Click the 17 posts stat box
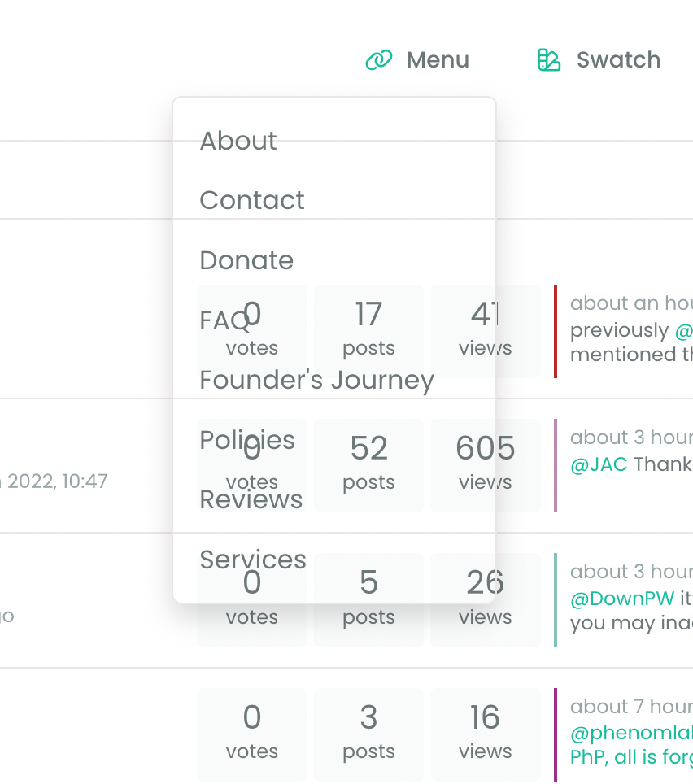693x784 pixels. coord(368,330)
